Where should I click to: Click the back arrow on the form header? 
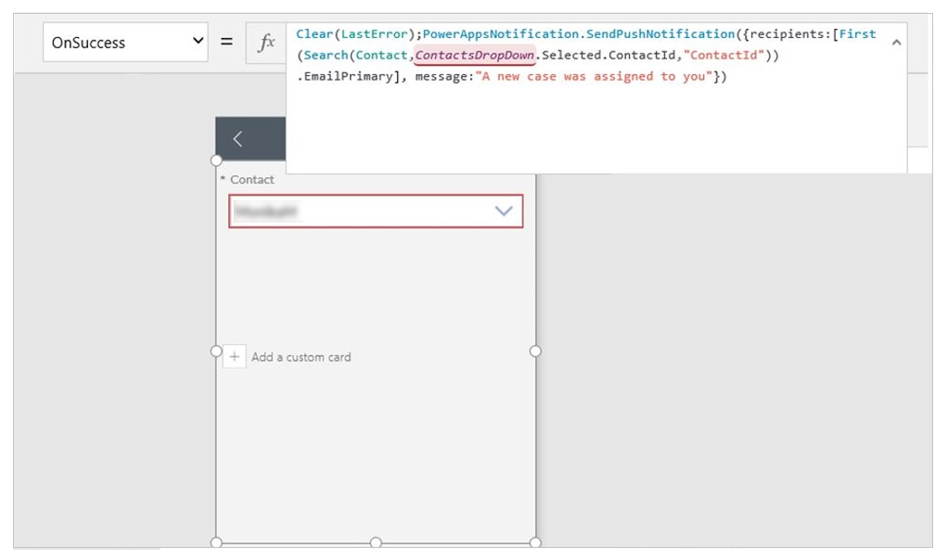pos(237,139)
